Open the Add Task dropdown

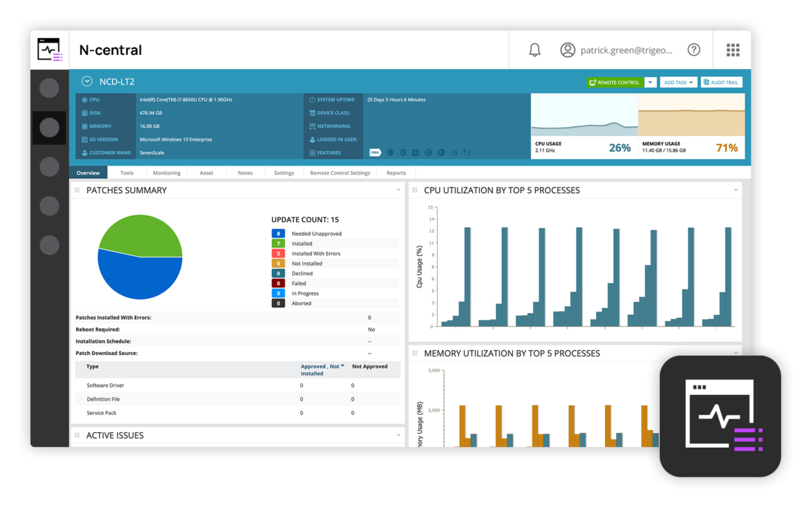click(x=678, y=83)
